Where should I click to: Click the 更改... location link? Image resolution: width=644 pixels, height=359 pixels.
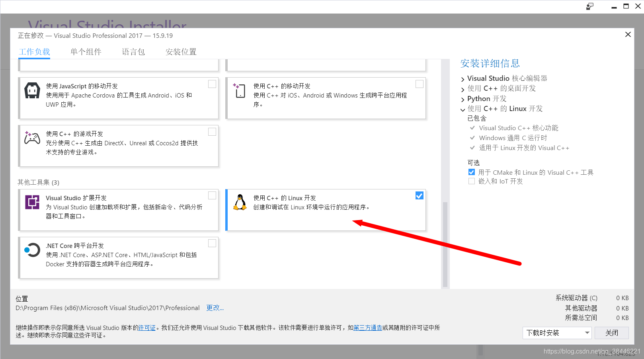click(x=215, y=308)
